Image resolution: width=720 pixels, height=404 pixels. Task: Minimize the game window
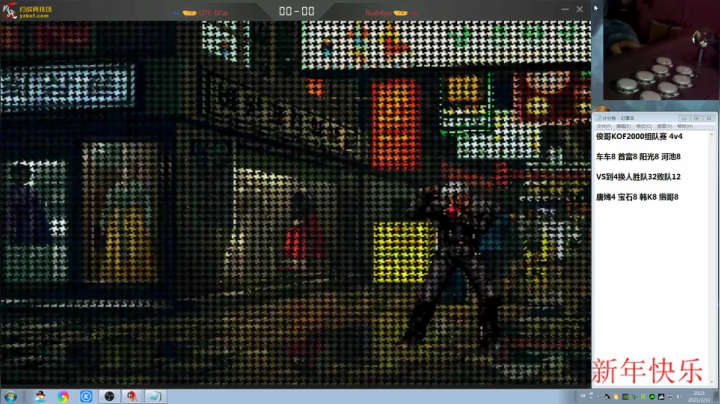pyautogui.click(x=565, y=9)
